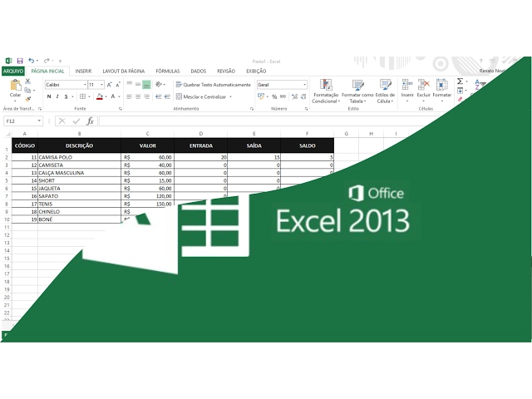Click the Borders grid icon
This screenshot has width=532, height=399.
click(82, 96)
